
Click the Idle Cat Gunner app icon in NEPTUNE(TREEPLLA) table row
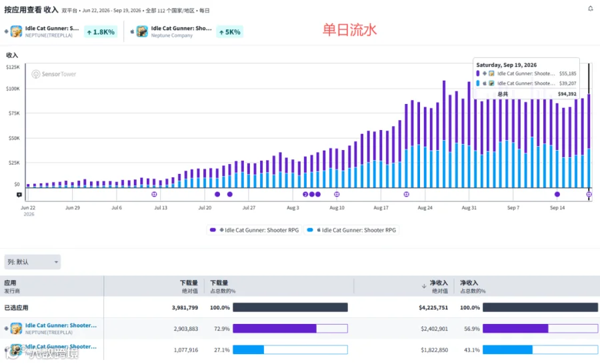16,329
